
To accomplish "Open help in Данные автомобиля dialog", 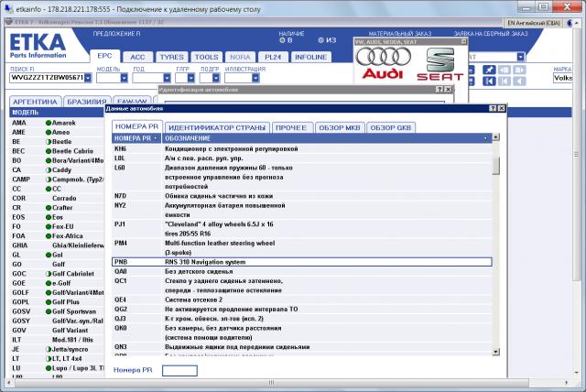I will pyautogui.click(x=493, y=108).
